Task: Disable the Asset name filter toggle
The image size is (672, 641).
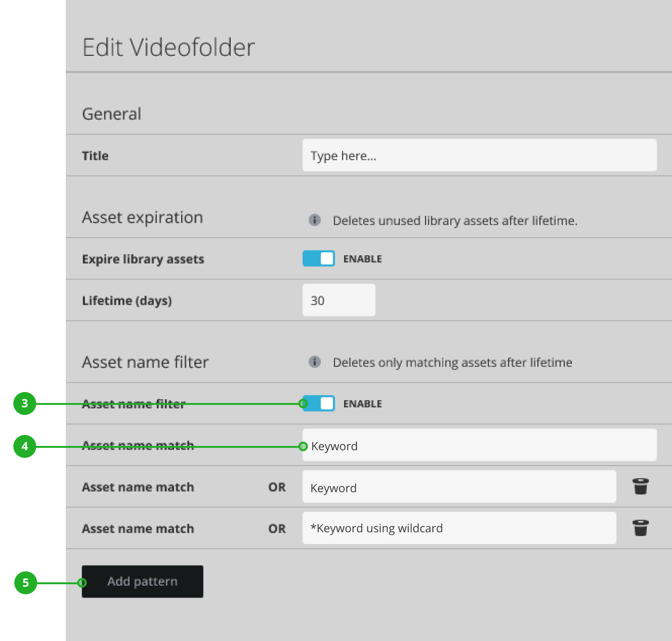Action: pyautogui.click(x=319, y=403)
